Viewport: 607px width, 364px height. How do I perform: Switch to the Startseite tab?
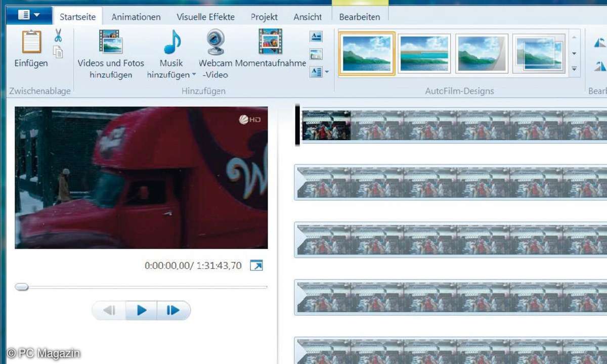[78, 17]
